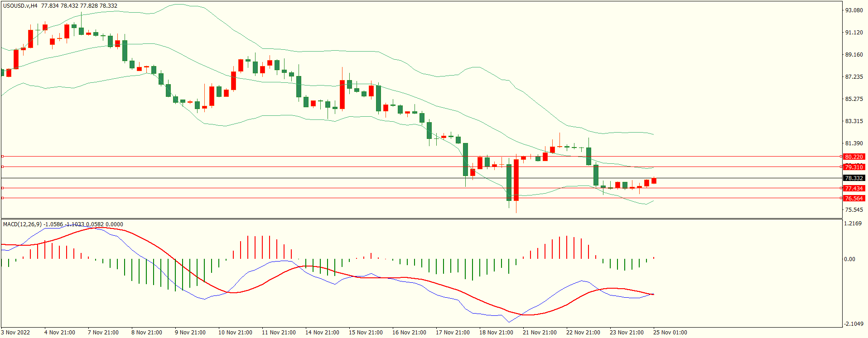The height and width of the screenshot is (338, 868).
Task: Click the 3 Nov 2022 date label
Action: (15, 333)
